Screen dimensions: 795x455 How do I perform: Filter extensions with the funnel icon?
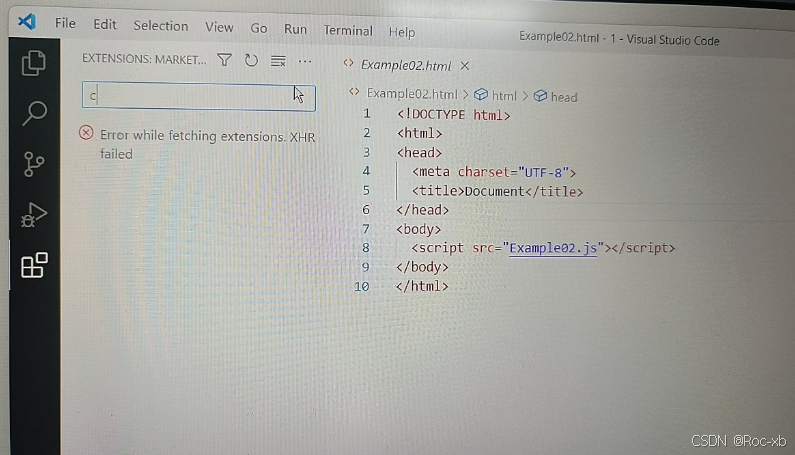(x=225, y=60)
